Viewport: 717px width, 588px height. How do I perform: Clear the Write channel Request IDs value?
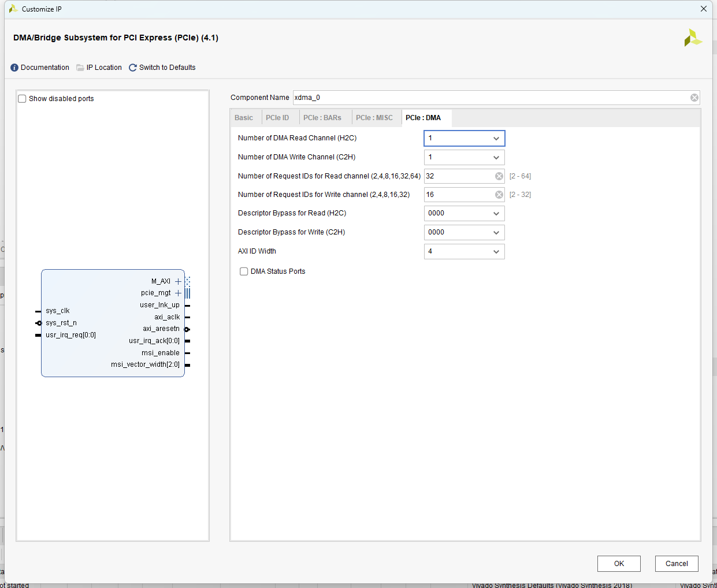tap(499, 195)
